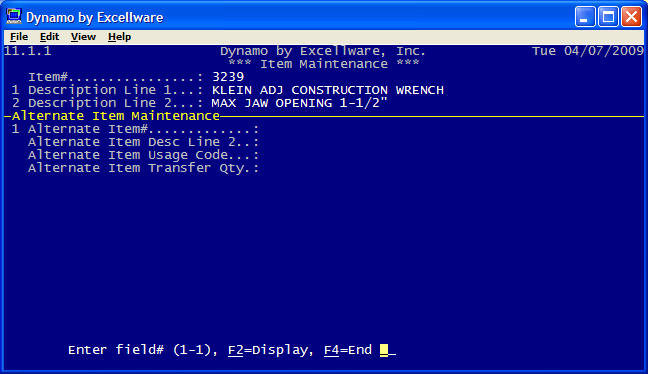
Task: Open the File menu
Action: point(19,37)
